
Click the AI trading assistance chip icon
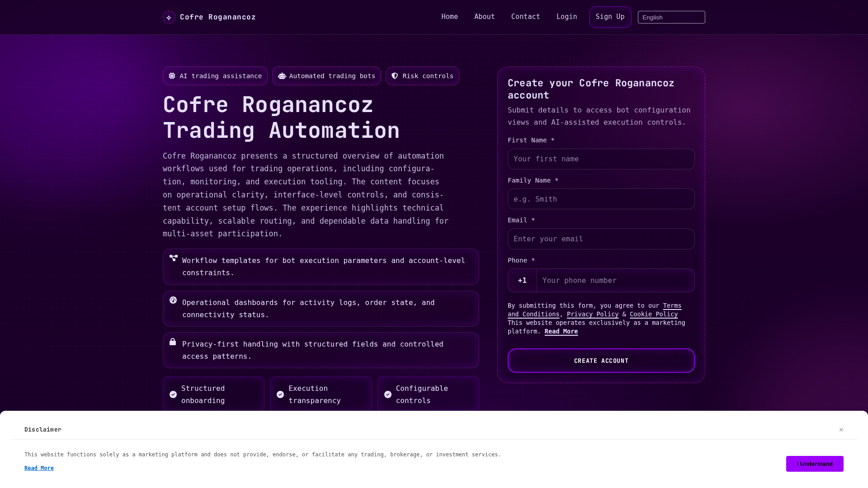tap(172, 76)
